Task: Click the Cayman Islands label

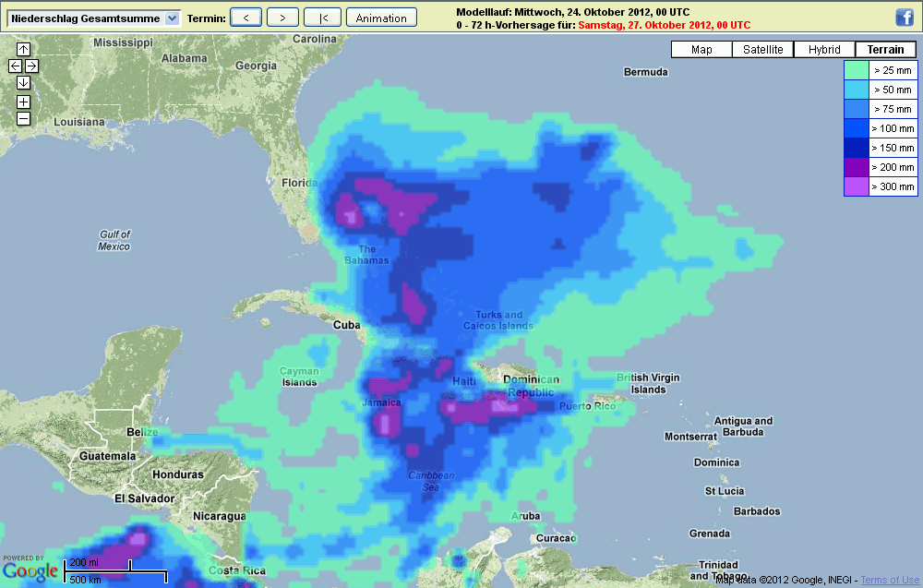Action: click(x=299, y=377)
